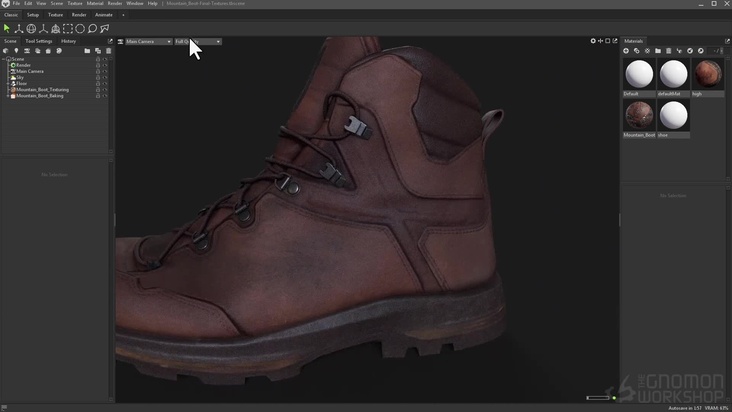Maximize the viewport with square icon
This screenshot has width=732, height=412.
tap(607, 41)
